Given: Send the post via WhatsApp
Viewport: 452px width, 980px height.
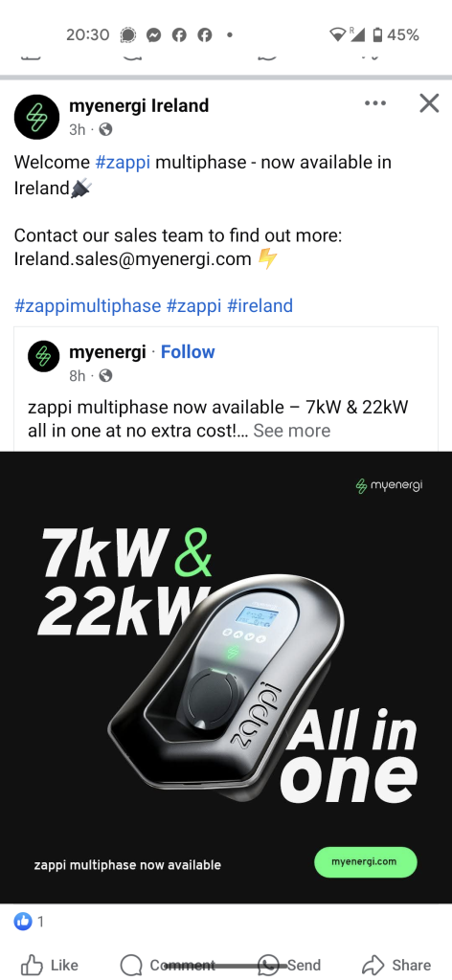Looking at the screenshot, I should [289, 965].
